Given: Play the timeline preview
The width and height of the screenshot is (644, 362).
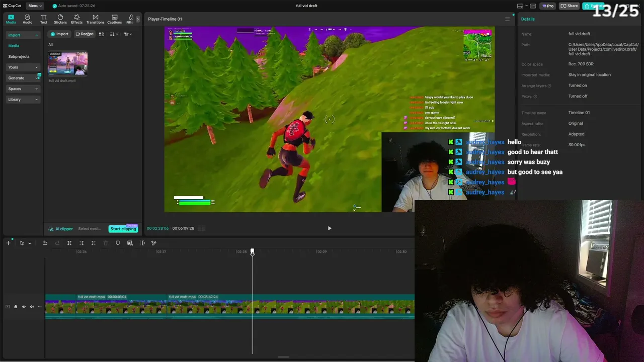Looking at the screenshot, I should [x=330, y=228].
